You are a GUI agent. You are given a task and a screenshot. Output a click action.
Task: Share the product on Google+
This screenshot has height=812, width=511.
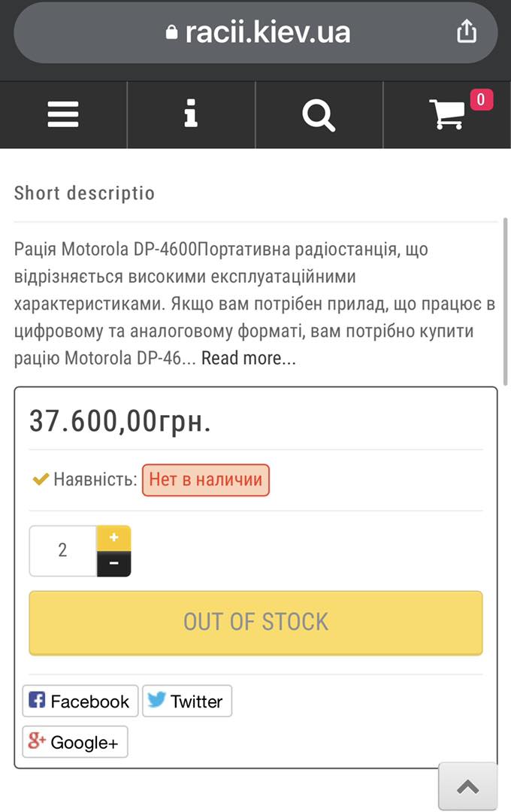pos(74,742)
